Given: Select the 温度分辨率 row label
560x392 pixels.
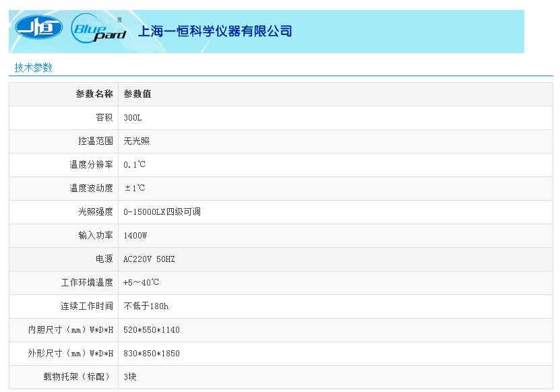Looking at the screenshot, I should [92, 165].
